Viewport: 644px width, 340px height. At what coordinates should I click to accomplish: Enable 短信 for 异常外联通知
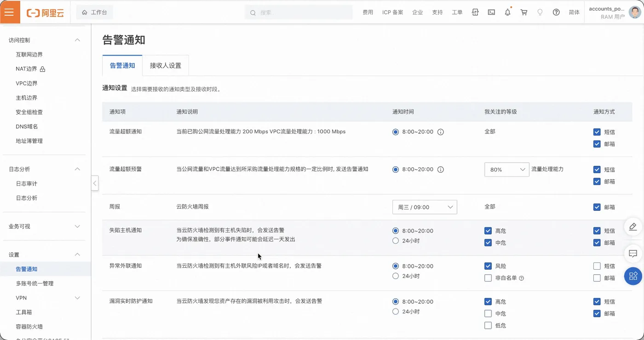pos(597,266)
